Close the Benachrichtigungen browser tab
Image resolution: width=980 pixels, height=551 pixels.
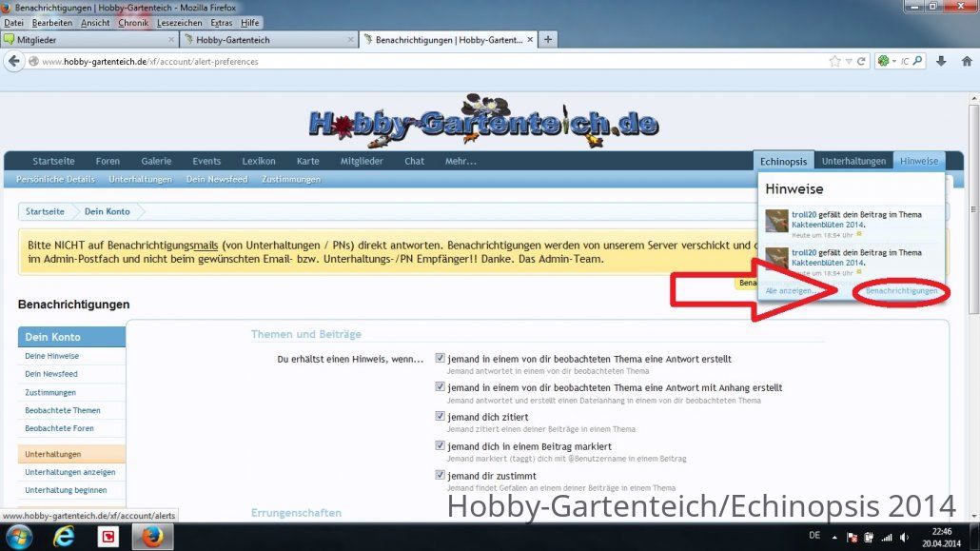(530, 39)
